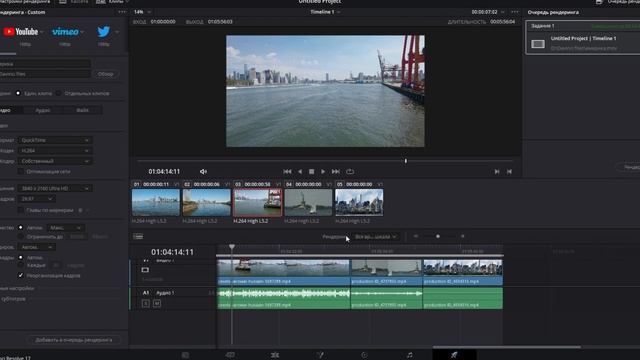Screen dimensions: 640x360
Task: Switch to the Аудио tab
Action: point(43,110)
